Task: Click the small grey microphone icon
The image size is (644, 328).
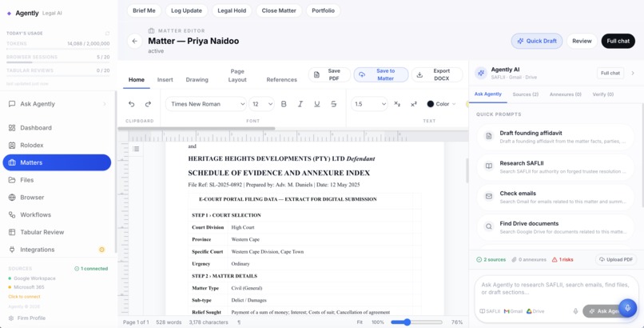Action: pyautogui.click(x=575, y=311)
